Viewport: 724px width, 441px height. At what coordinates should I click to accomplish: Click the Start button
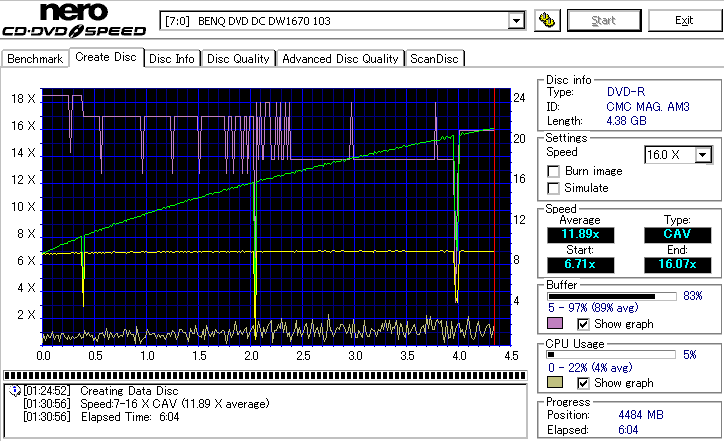point(603,20)
